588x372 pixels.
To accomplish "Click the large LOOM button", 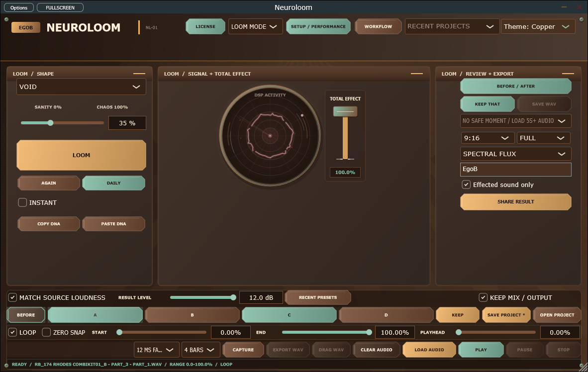I will point(82,155).
